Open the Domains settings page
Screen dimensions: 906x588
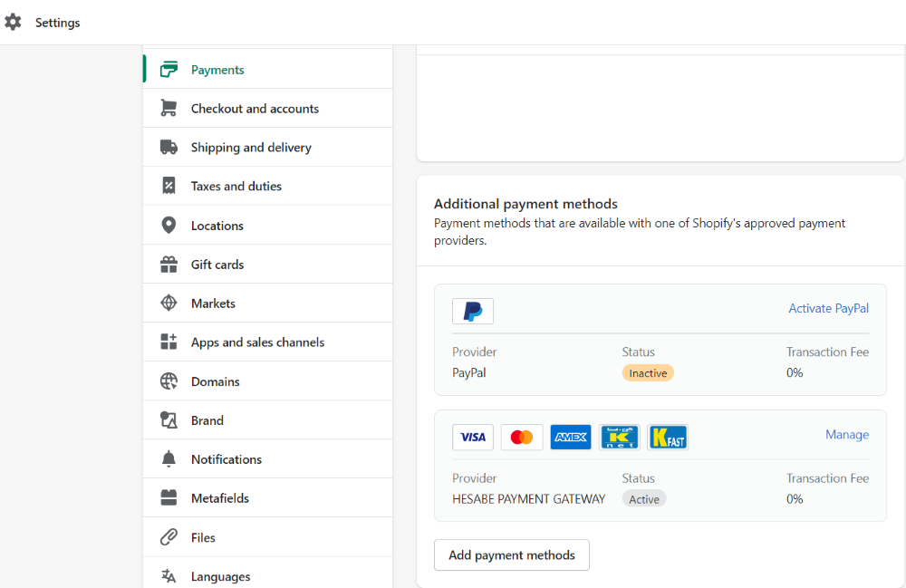[216, 381]
